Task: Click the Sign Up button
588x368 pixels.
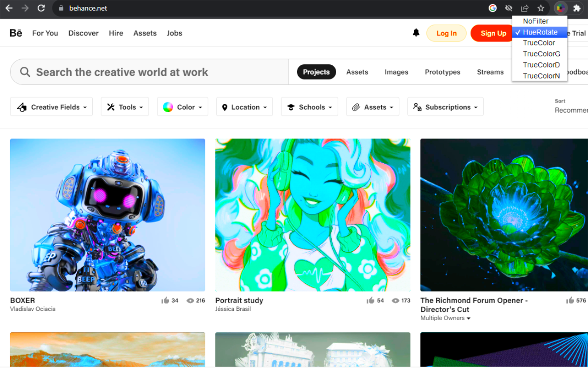Action: (493, 33)
